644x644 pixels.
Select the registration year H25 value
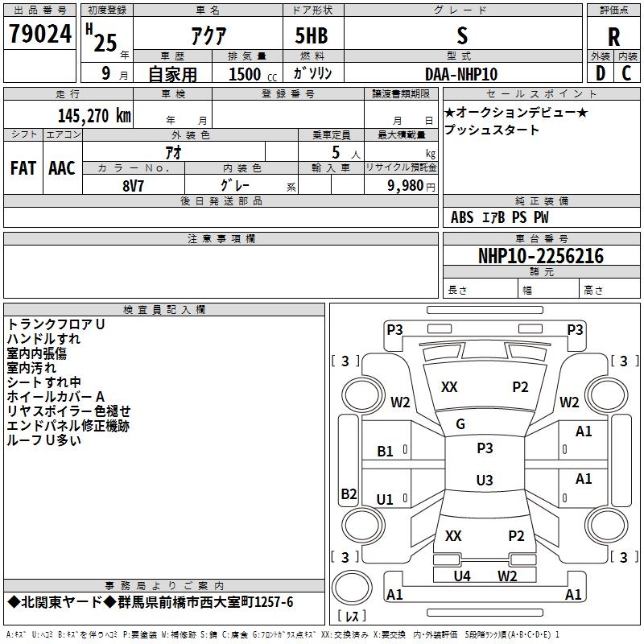(101, 38)
